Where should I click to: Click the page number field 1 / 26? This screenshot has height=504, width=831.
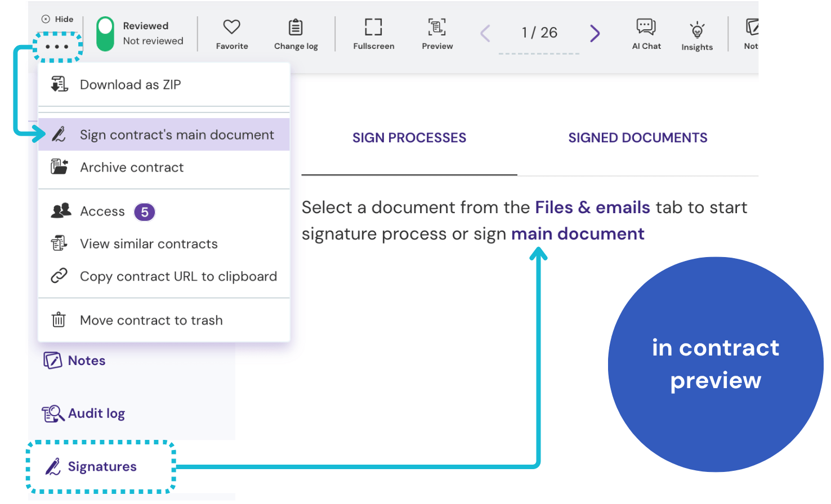click(x=539, y=33)
